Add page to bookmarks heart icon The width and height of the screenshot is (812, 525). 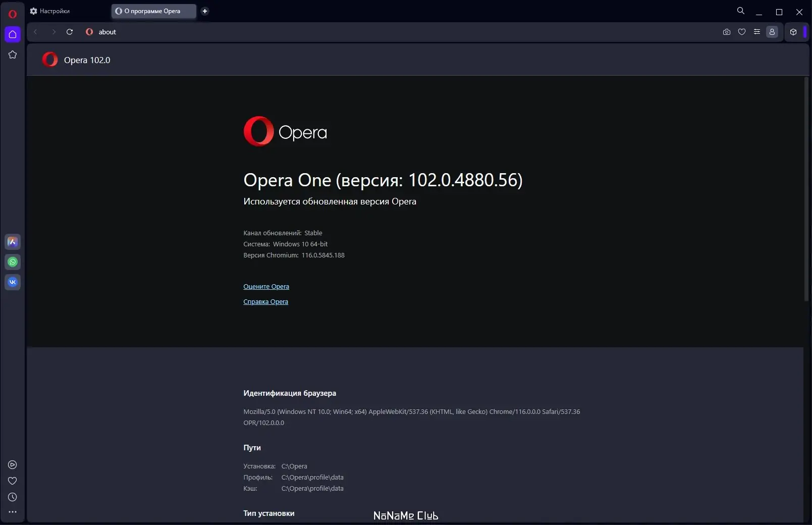(x=742, y=32)
